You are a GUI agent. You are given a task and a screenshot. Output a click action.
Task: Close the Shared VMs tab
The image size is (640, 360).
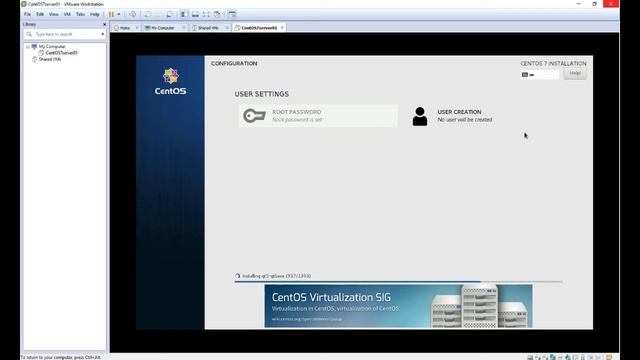[x=227, y=28]
